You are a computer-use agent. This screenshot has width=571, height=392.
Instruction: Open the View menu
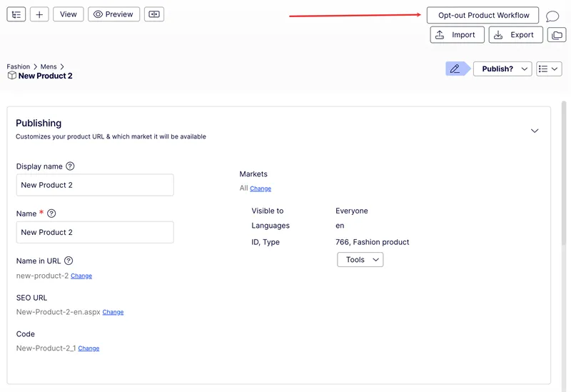point(68,14)
